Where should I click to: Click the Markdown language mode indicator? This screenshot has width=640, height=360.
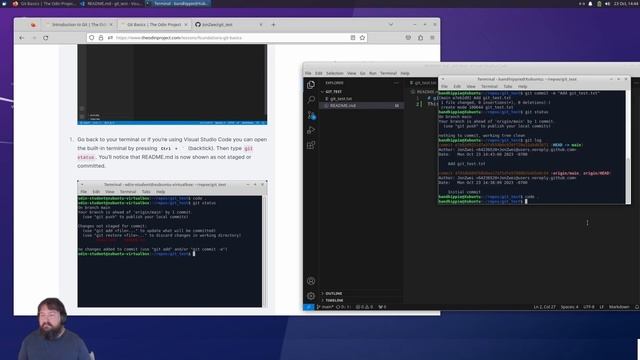[619, 307]
